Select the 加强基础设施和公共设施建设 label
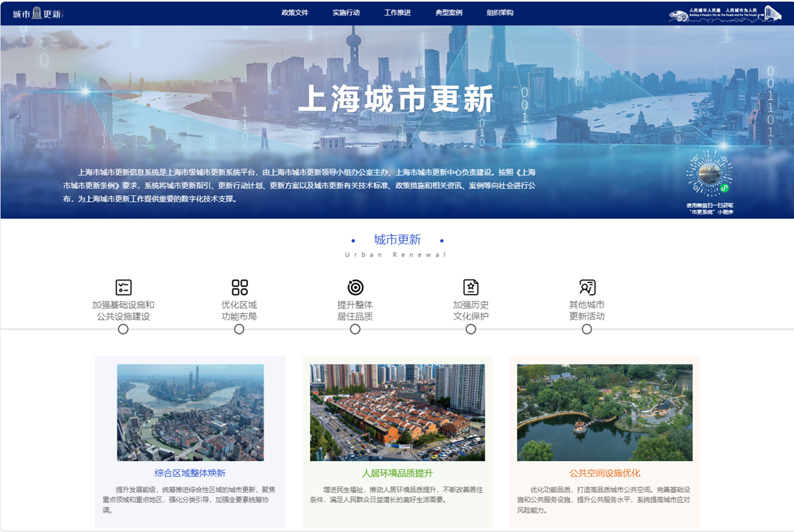 (123, 310)
